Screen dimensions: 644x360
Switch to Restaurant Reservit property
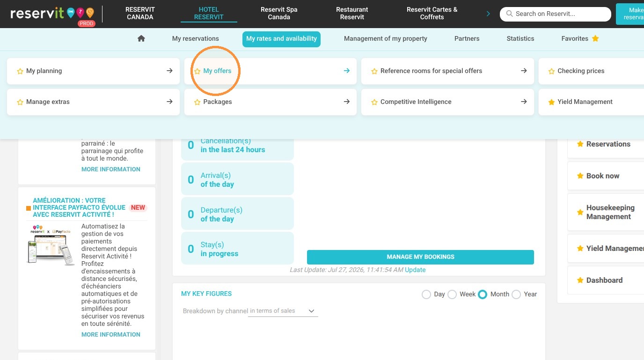(x=352, y=13)
